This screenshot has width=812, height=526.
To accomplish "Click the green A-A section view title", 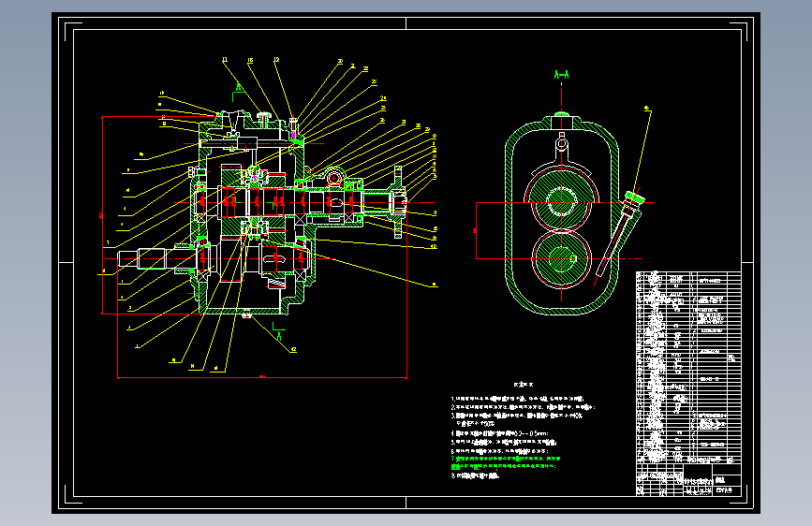I will [561, 75].
